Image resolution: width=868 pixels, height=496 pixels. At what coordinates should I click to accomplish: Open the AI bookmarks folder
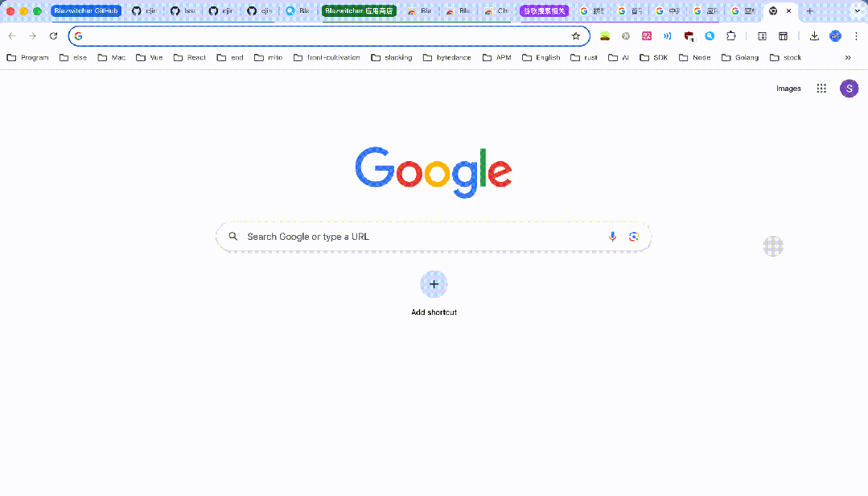619,58
